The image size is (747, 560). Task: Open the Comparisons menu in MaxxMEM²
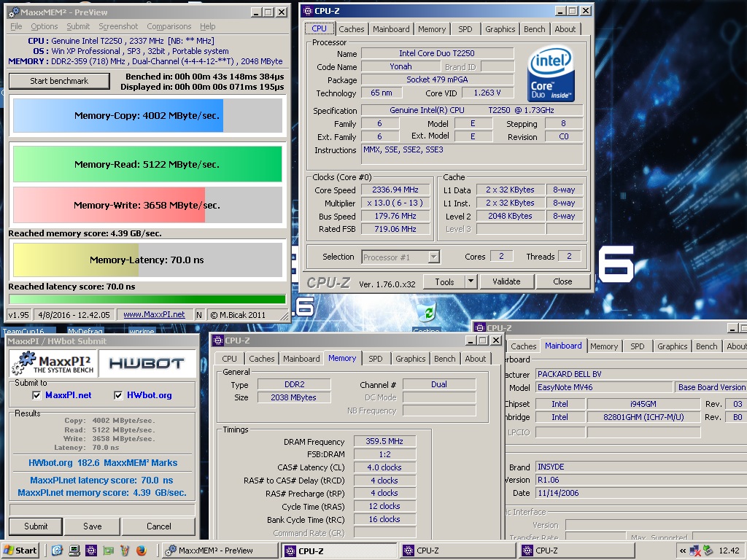[169, 26]
